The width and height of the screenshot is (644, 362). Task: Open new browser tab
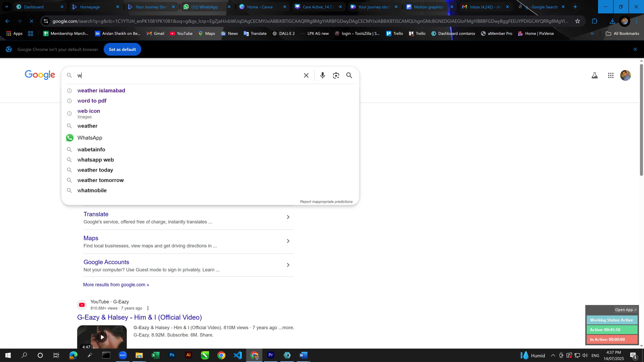point(575,7)
